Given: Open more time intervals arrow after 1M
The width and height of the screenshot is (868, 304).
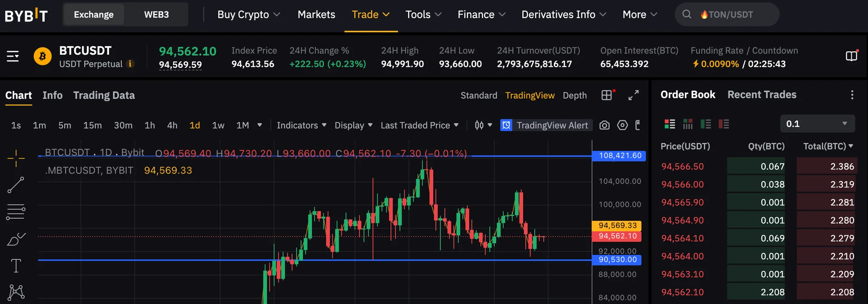Looking at the screenshot, I should [259, 125].
